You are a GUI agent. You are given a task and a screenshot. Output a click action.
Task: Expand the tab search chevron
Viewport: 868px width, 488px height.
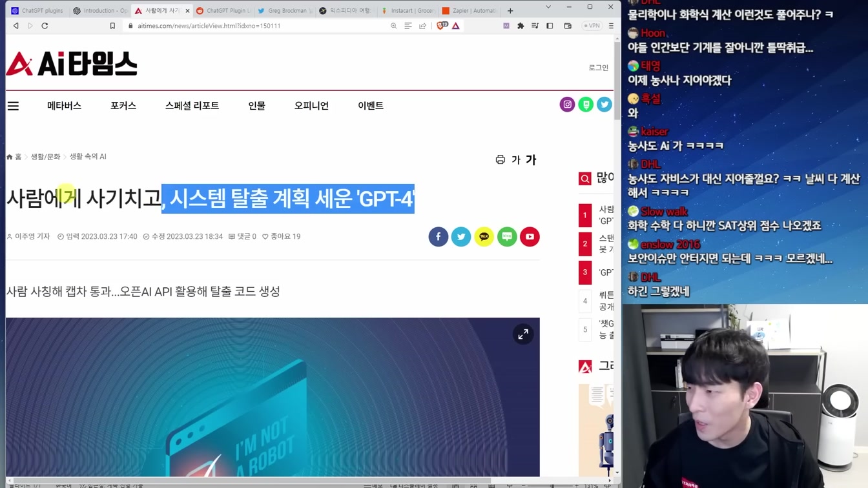[x=548, y=7]
